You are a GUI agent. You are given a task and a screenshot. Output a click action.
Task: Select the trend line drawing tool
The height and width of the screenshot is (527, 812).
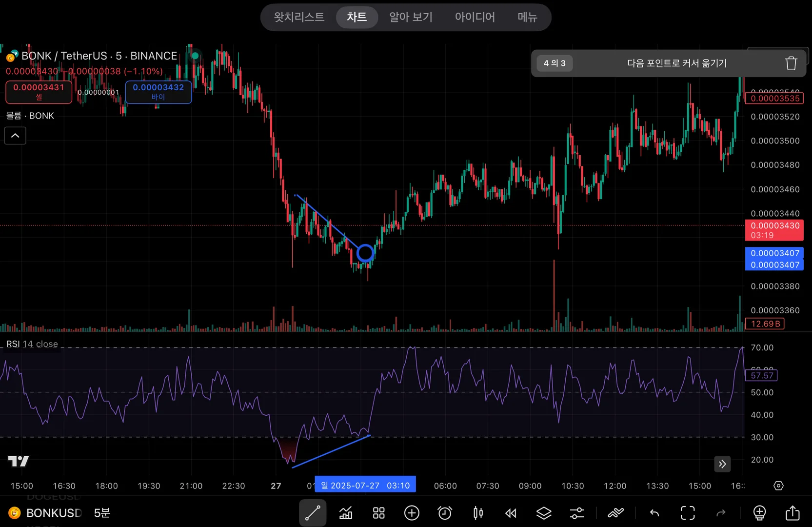[313, 513]
